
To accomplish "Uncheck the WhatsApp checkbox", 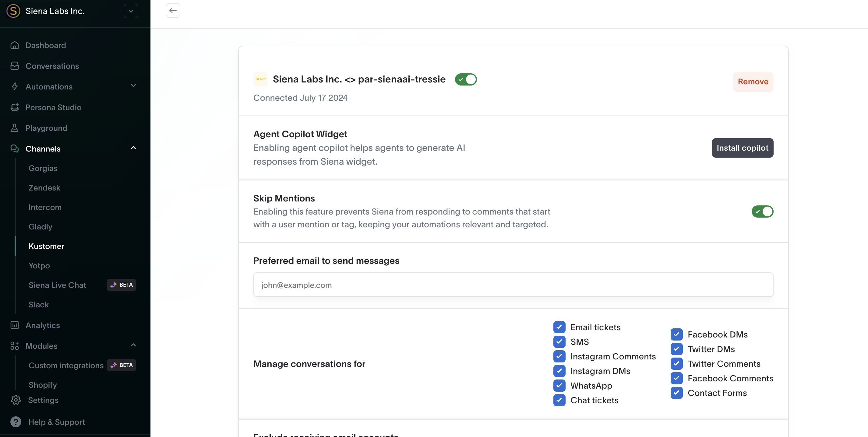I will pyautogui.click(x=559, y=386).
